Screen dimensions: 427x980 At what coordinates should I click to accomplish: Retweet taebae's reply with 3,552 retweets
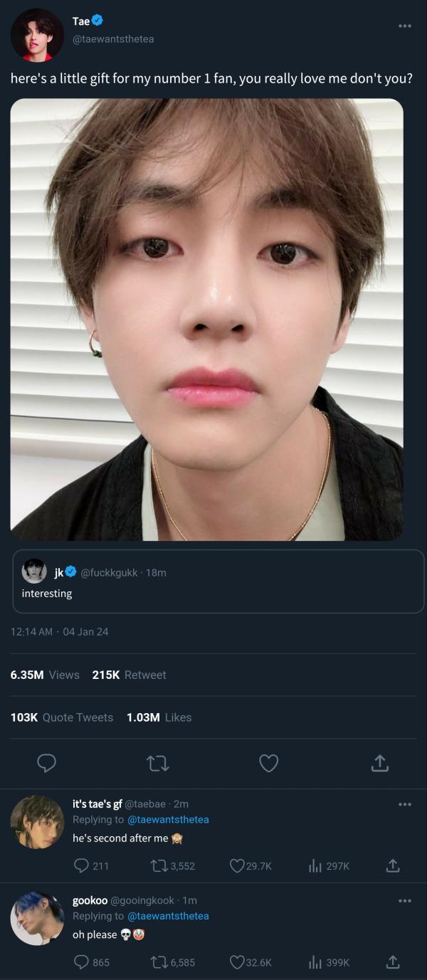coord(159,865)
